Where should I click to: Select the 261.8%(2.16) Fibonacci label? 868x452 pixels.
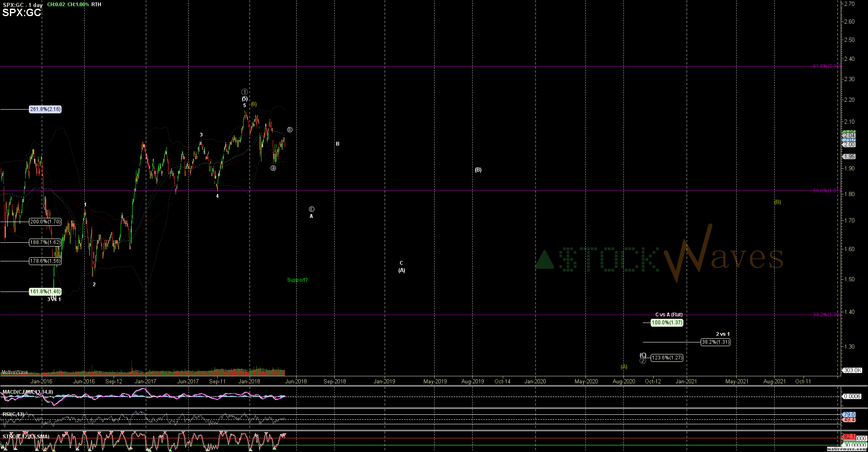point(45,109)
